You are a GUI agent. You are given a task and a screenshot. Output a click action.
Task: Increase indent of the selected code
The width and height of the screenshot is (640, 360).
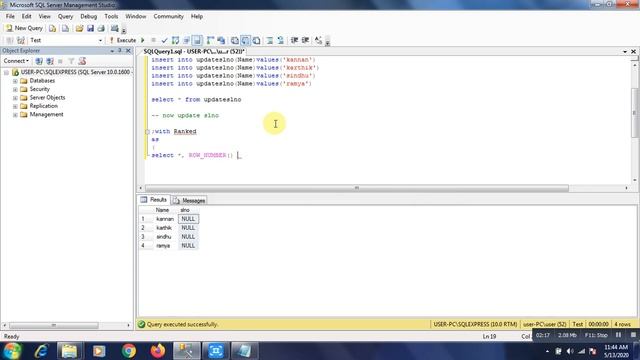[305, 40]
